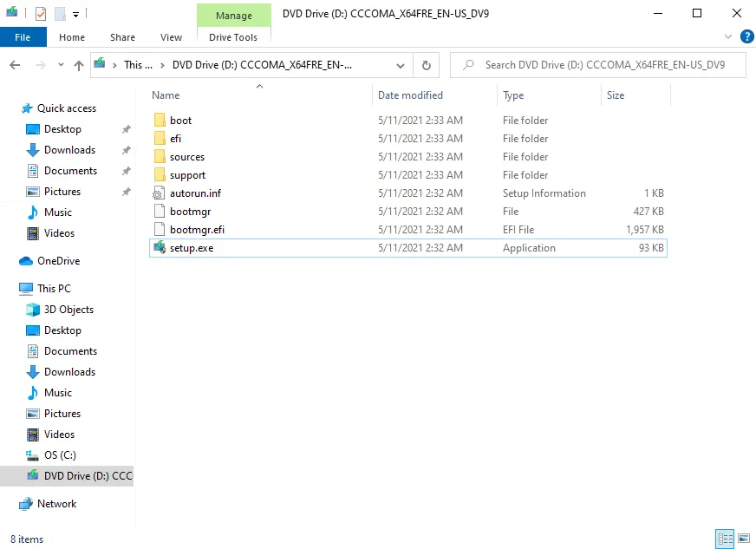Click Quick access in navigation pane

67,108
